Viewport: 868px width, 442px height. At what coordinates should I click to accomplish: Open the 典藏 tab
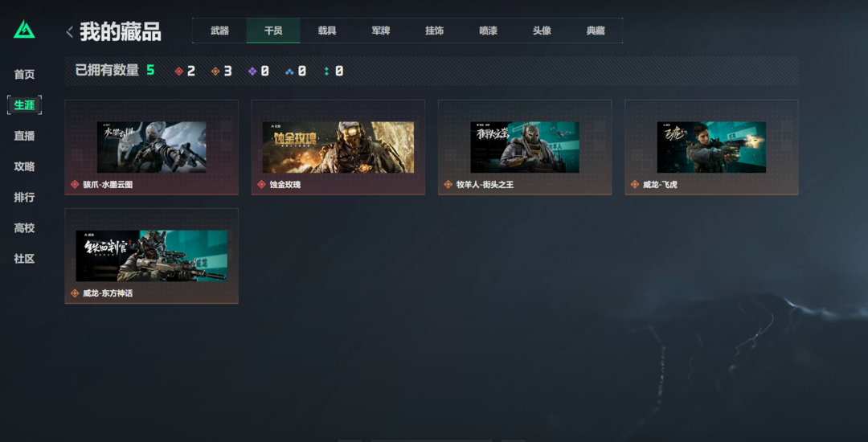[596, 31]
